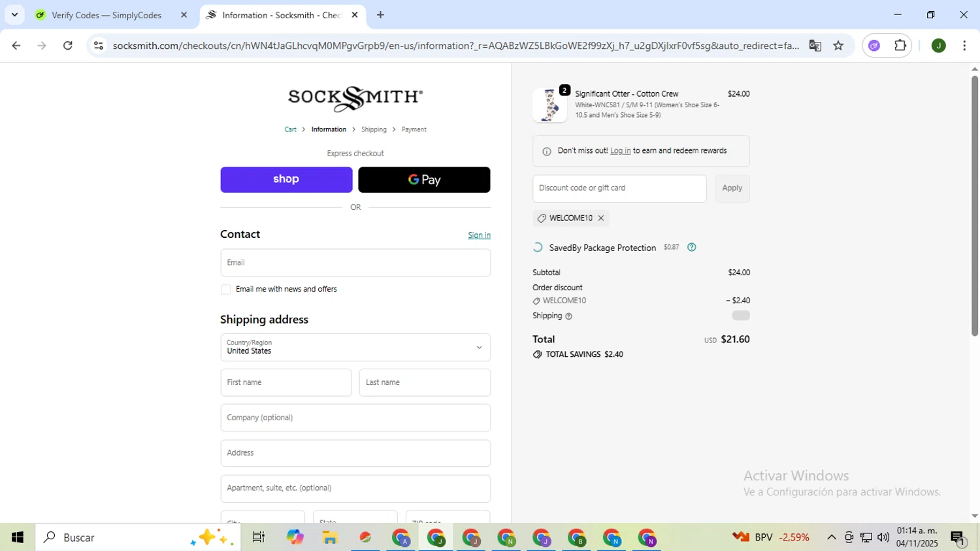Viewport: 980px width, 551px height.
Task: Open a new browser tab
Action: click(381, 14)
